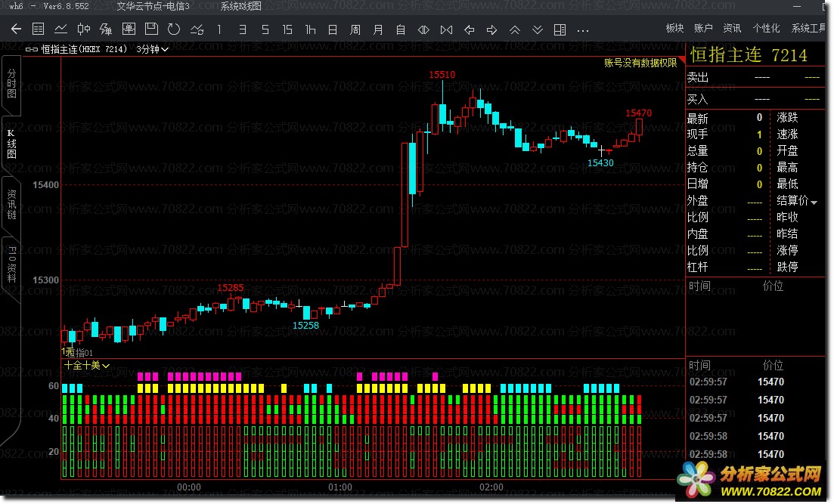Open the 板块 menu
This screenshot has width=834, height=504.
[x=674, y=28]
